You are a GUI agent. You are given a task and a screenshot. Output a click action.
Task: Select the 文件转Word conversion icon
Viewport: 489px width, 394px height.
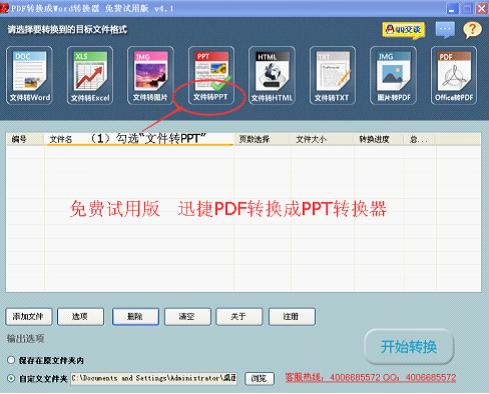29,75
